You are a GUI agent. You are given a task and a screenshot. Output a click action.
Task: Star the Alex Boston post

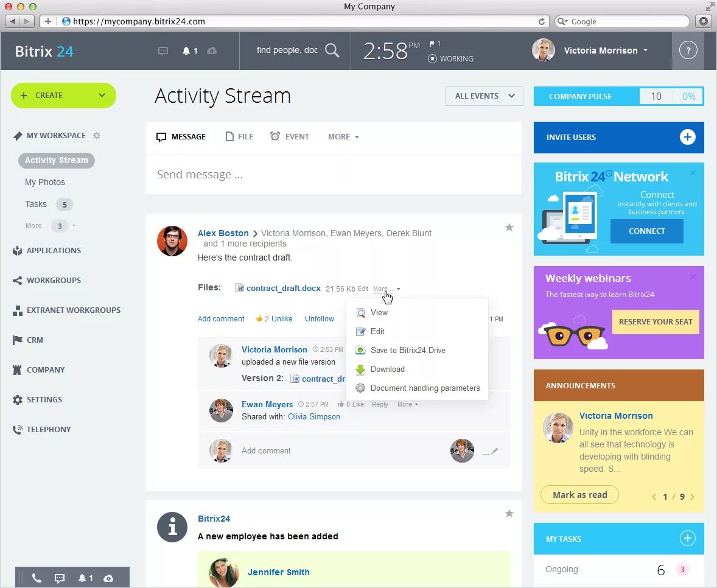point(509,227)
